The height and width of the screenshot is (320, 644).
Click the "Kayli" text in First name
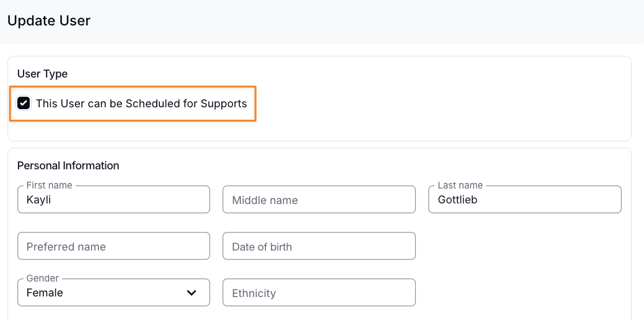(38, 200)
